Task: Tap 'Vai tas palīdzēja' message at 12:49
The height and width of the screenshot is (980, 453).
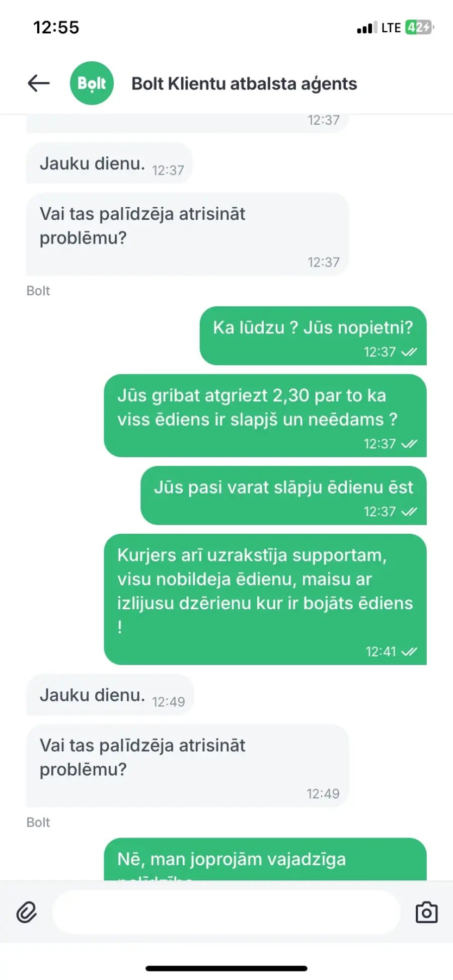Action: [x=187, y=766]
